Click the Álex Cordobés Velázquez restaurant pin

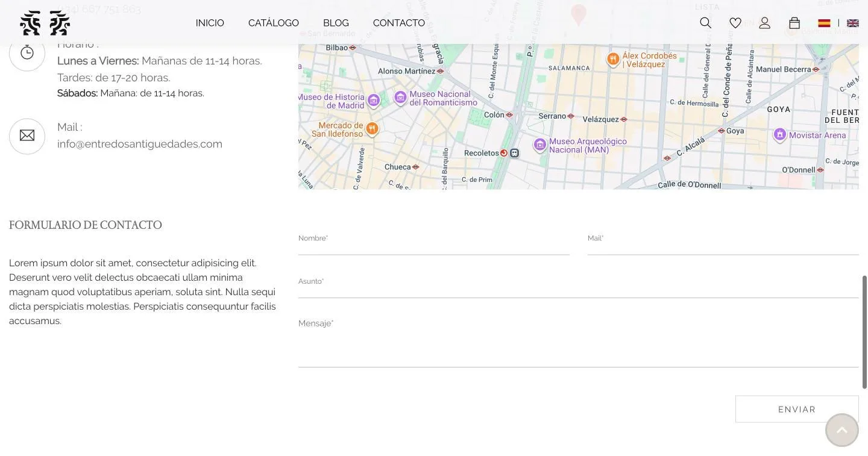(613, 59)
